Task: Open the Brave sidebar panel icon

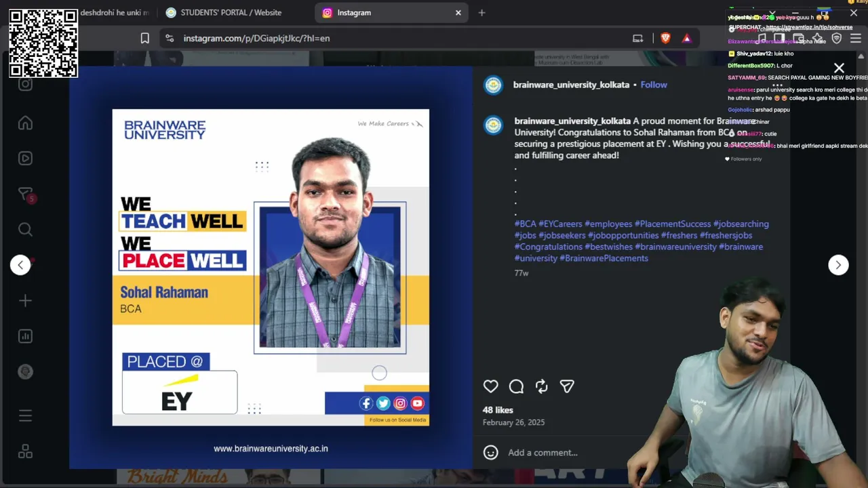Action: click(779, 39)
